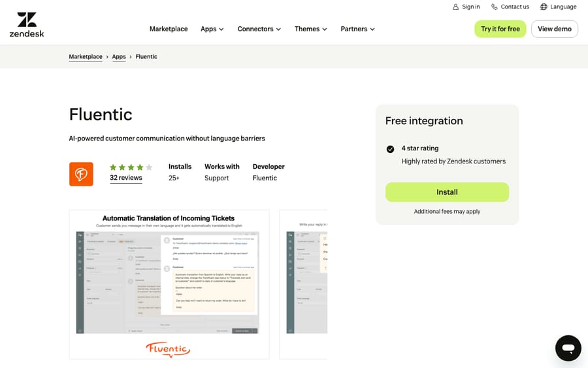Go to Apps breadcrumb link
Image resolution: width=588 pixels, height=368 pixels.
click(x=119, y=57)
